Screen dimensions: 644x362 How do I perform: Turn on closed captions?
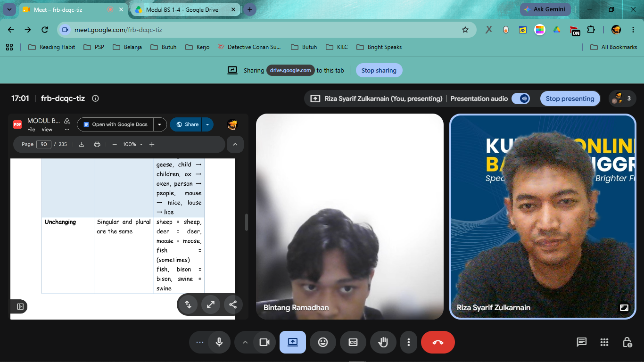[x=353, y=342]
